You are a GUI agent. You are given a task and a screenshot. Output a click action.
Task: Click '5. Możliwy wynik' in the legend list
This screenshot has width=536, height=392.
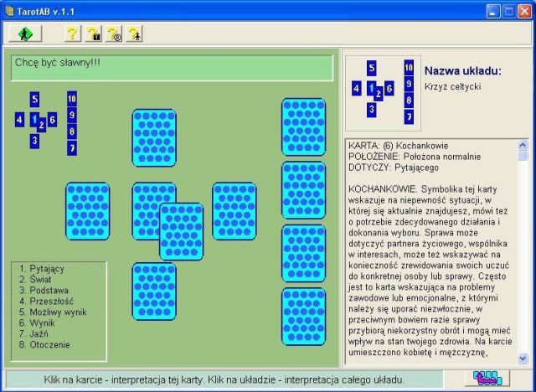click(53, 312)
